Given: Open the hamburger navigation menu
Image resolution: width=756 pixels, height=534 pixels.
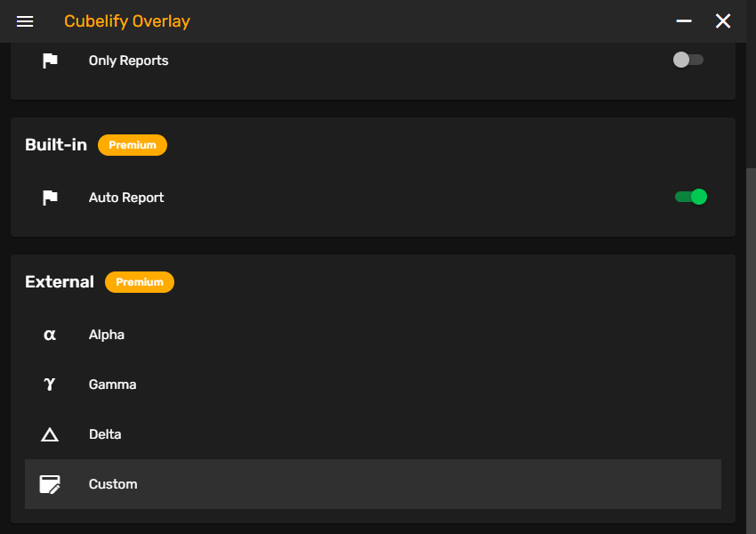Looking at the screenshot, I should click(25, 21).
